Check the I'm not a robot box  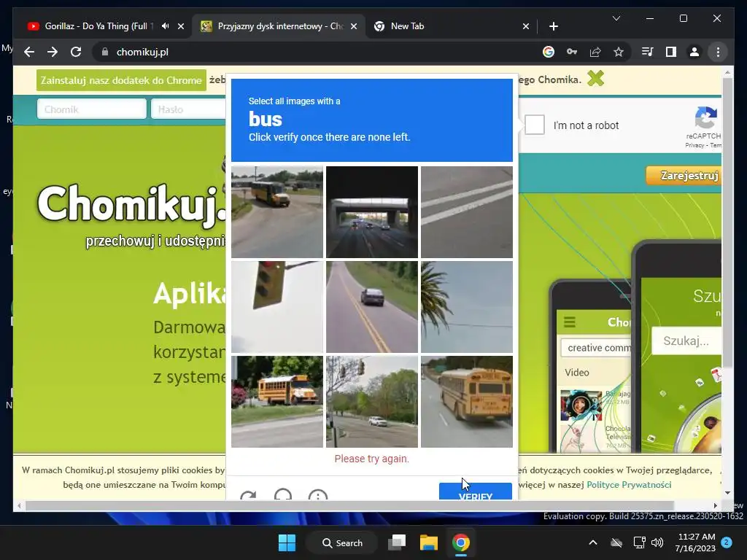point(535,125)
